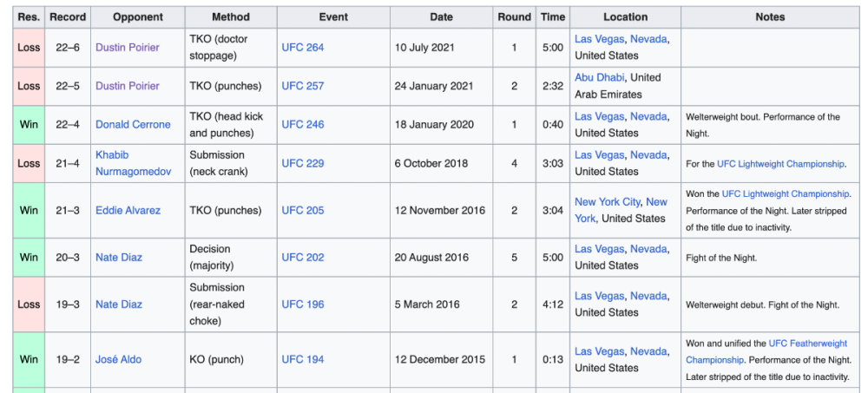
Task: Open the UFC 229 event link
Action: tap(303, 163)
